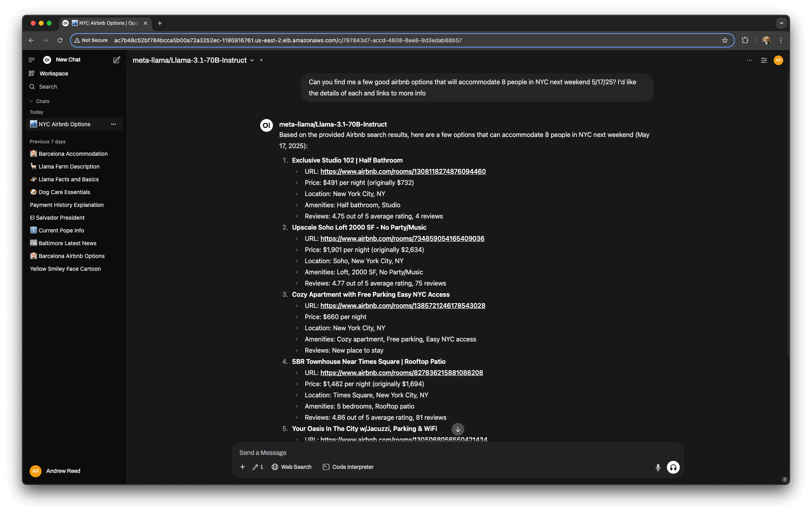Image resolution: width=812 pixels, height=514 pixels.
Task: Open Andrew Reed user menu
Action: 55,471
